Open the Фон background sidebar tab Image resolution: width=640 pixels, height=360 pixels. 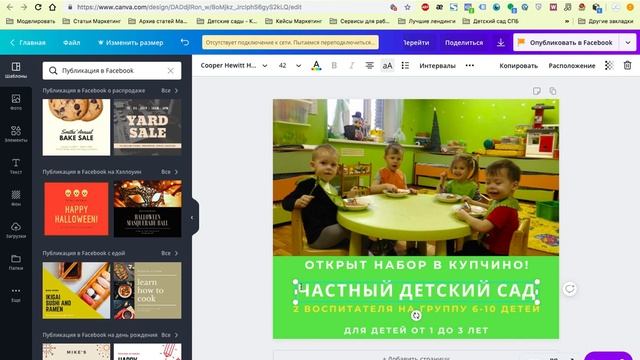[16, 198]
